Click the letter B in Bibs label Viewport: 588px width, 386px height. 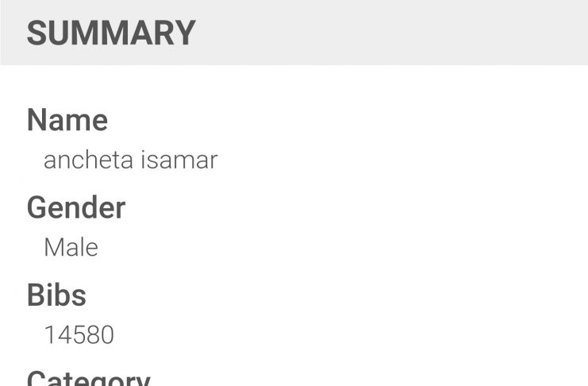click(x=37, y=295)
